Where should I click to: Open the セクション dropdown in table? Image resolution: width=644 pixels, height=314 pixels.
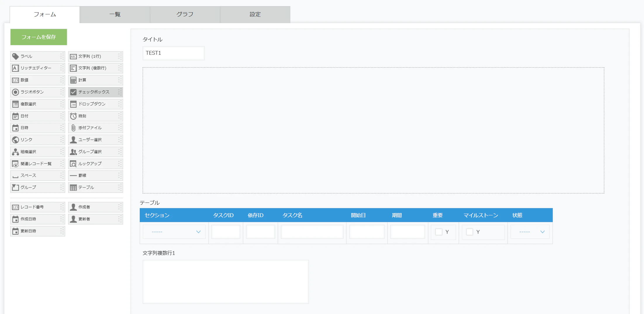pyautogui.click(x=174, y=232)
